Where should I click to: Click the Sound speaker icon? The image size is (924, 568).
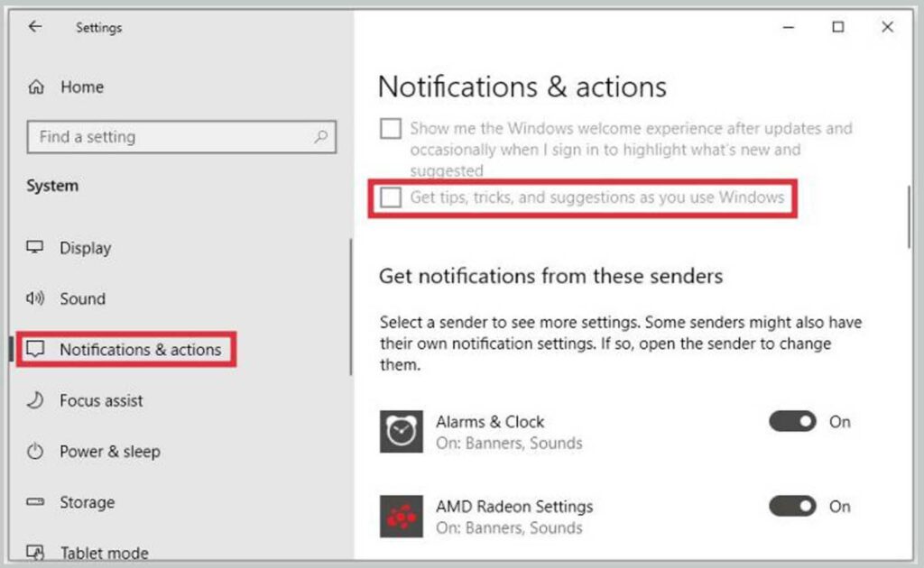click(x=36, y=298)
